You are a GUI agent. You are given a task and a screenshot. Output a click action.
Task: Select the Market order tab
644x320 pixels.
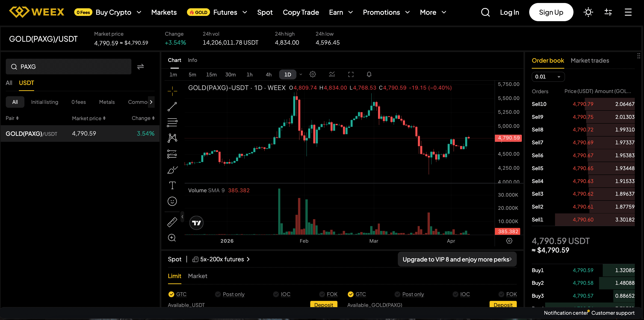198,276
